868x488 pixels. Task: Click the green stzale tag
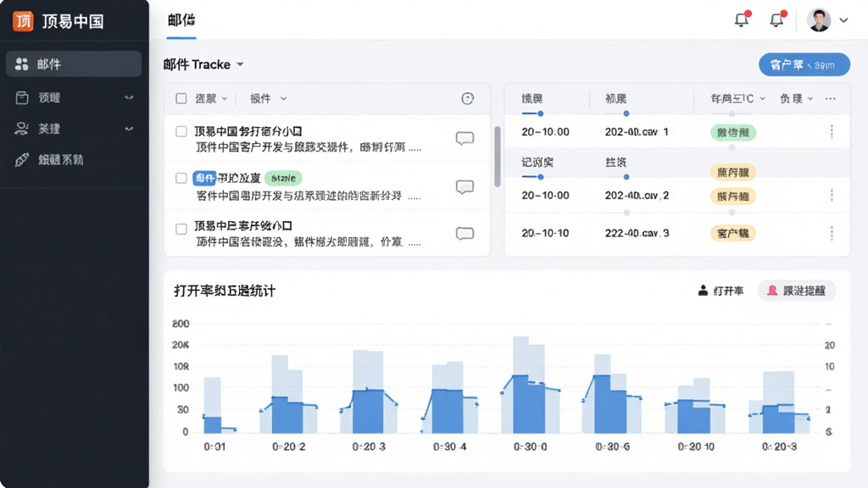pyautogui.click(x=283, y=178)
